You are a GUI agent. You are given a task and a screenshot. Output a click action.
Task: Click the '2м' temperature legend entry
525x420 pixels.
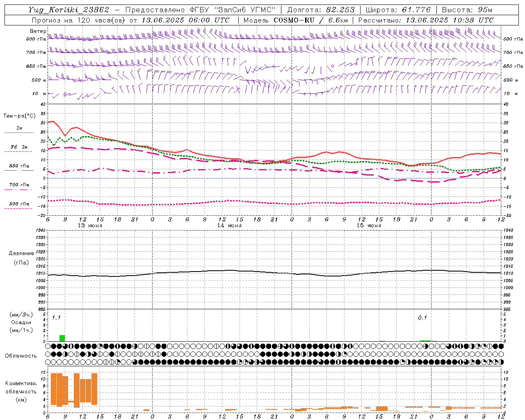coord(19,128)
